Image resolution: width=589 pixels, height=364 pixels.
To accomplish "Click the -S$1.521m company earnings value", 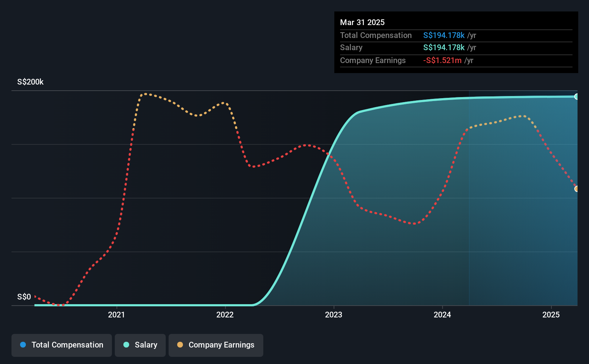I will 442,60.
